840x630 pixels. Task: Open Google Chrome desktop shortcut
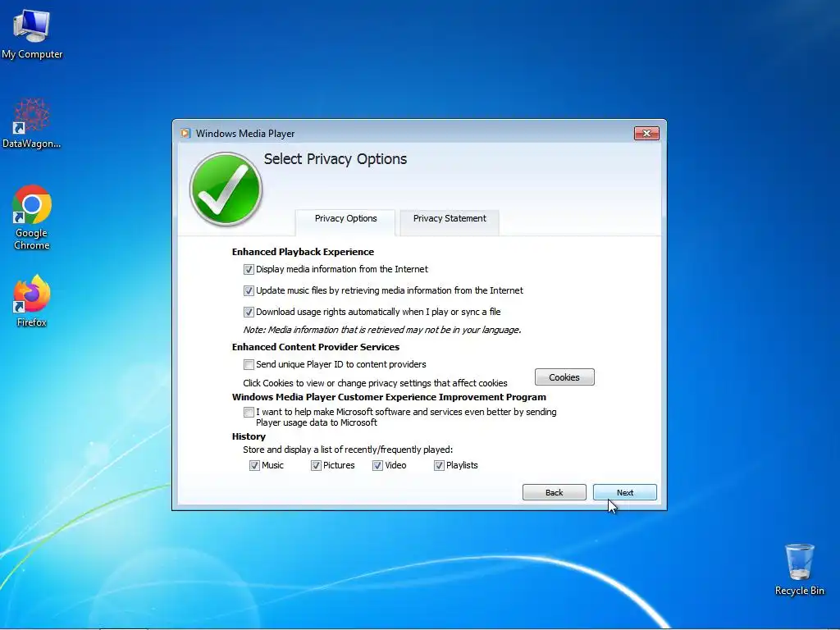pyautogui.click(x=32, y=217)
